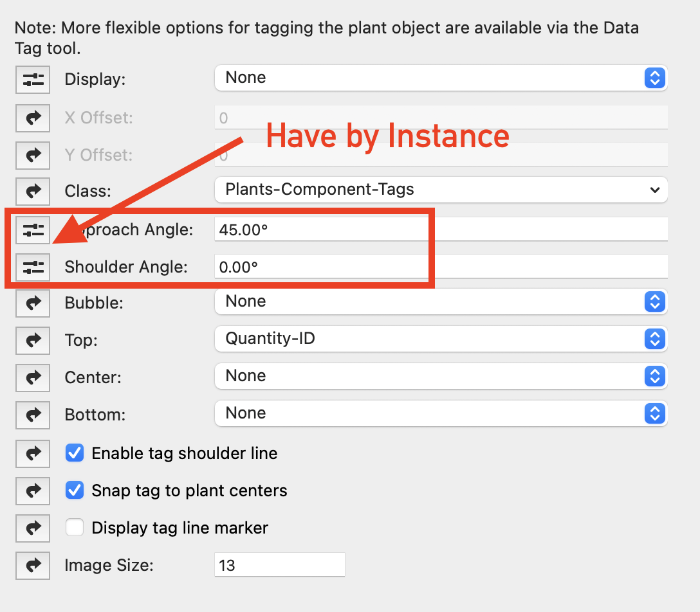The image size is (700, 612).
Task: Open the Display dropdown set to None
Action: click(441, 78)
